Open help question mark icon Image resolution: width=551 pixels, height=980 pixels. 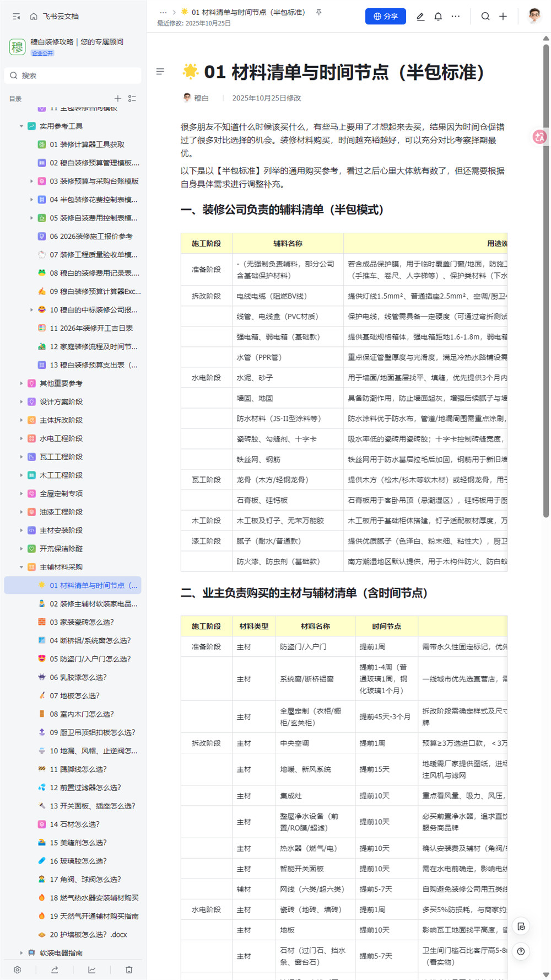point(521,951)
